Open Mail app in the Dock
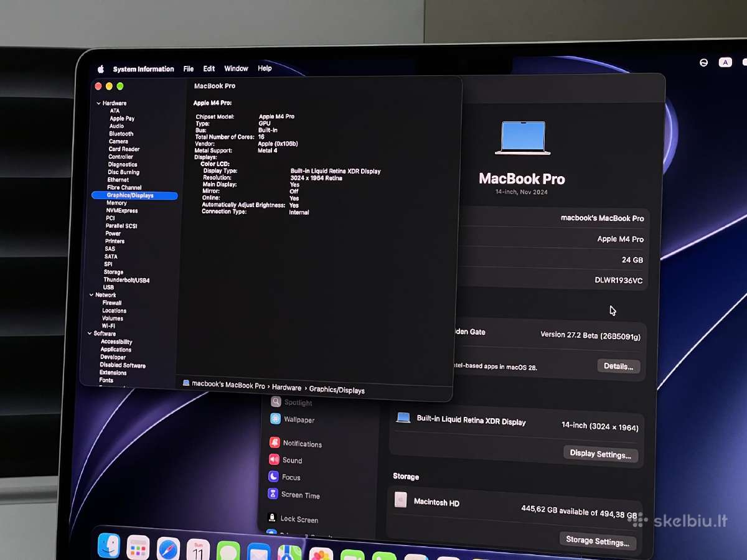 [258, 553]
